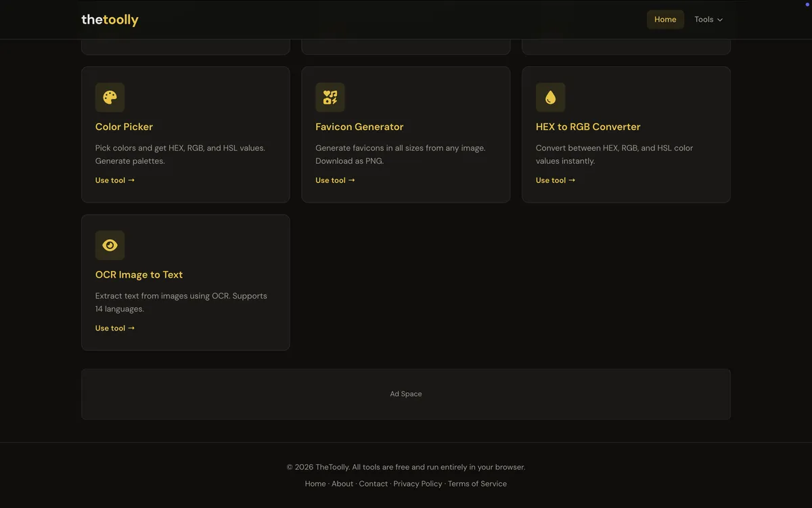
Task: Click Terms of Service in the footer
Action: point(477,483)
